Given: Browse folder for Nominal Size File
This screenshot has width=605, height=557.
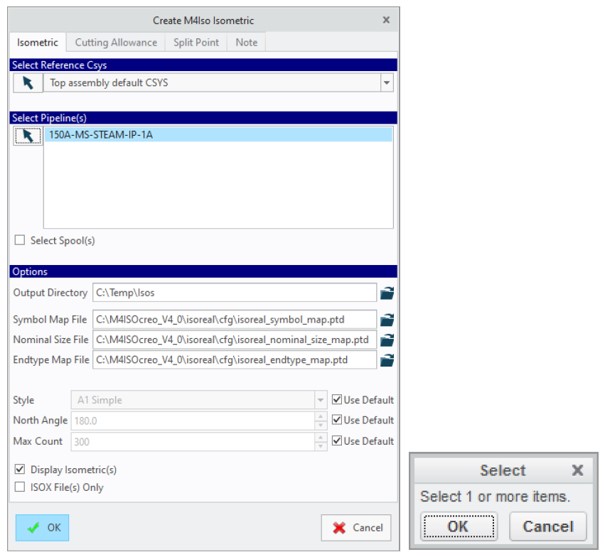Looking at the screenshot, I should (x=387, y=340).
